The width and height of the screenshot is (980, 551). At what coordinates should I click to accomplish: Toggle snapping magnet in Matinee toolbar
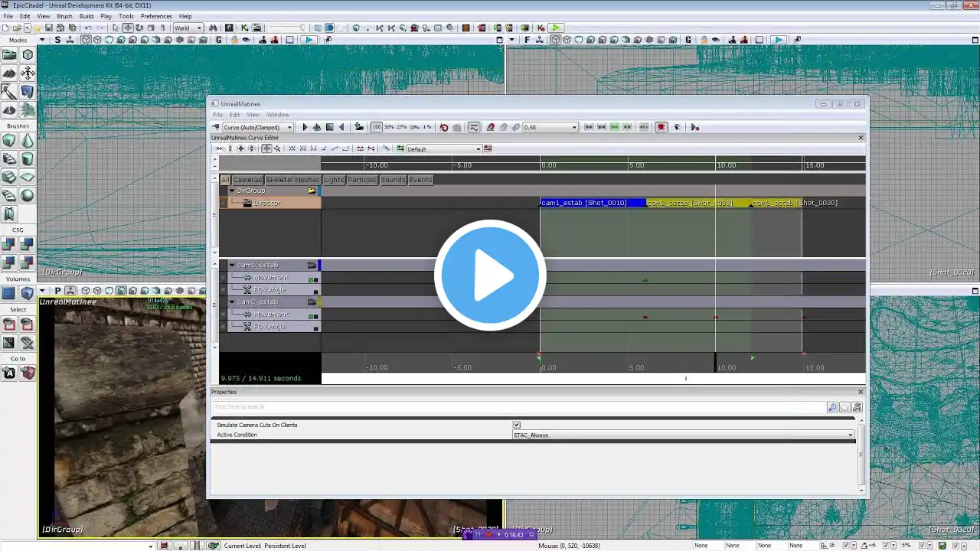pyautogui.click(x=491, y=127)
